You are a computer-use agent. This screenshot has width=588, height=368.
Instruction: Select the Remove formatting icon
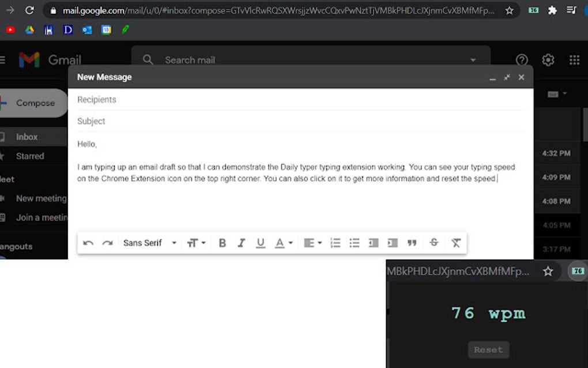click(x=455, y=243)
